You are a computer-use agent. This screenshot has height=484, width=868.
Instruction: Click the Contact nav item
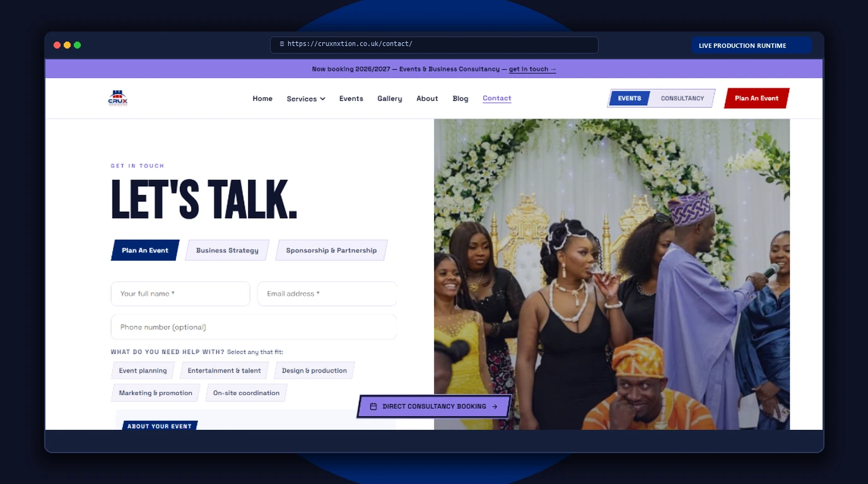(497, 98)
